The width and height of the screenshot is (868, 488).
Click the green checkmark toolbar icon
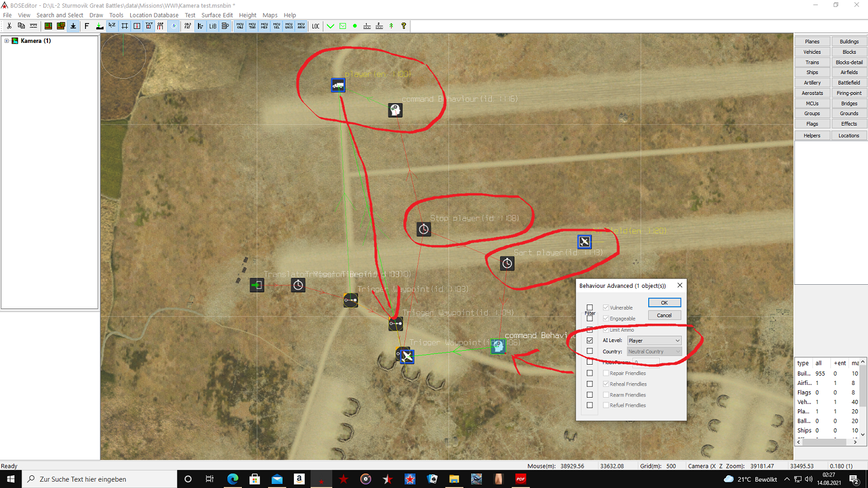tap(330, 26)
